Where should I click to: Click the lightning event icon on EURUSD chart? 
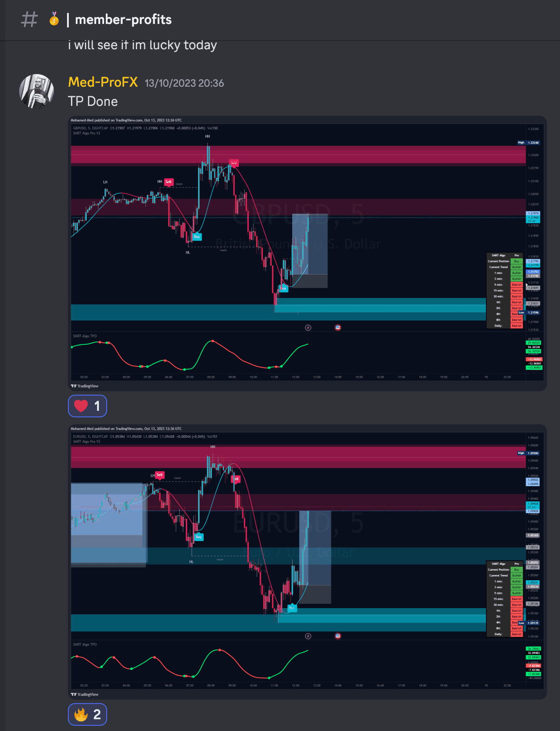pos(308,636)
